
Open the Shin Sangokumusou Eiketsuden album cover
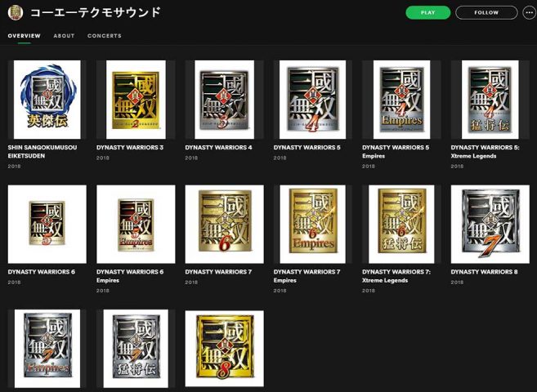(x=47, y=100)
